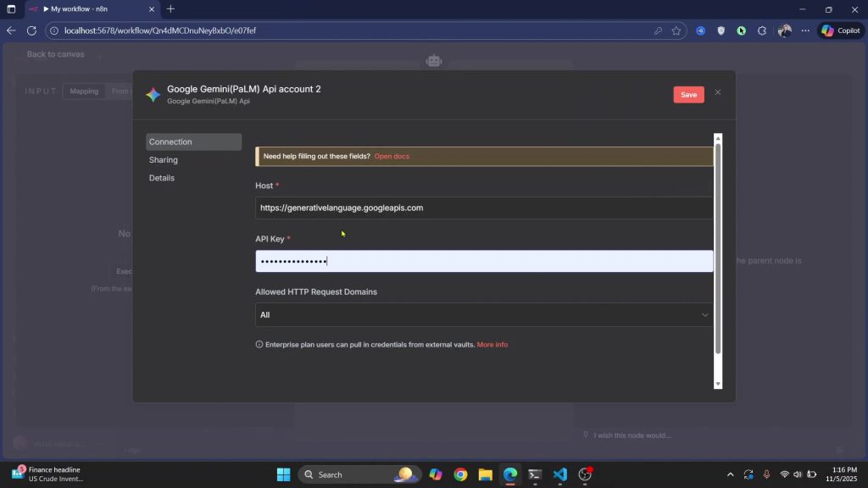868x488 pixels.
Task: Switch to the Sharing tab
Action: click(164, 160)
